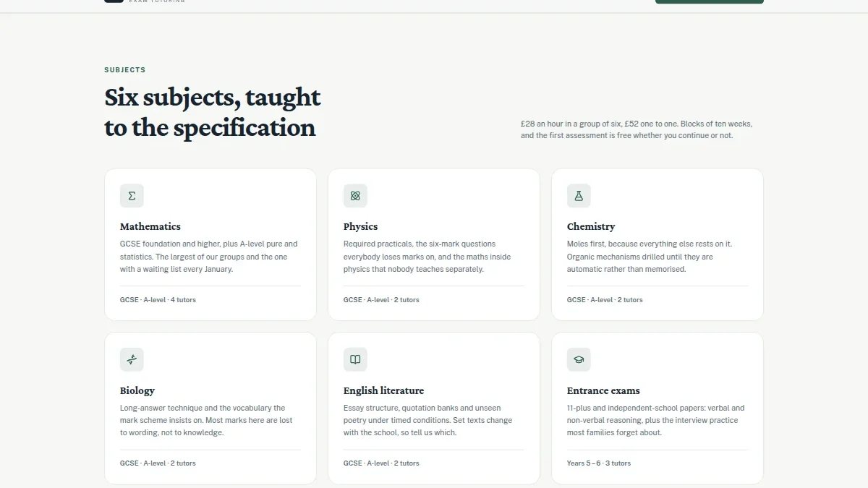This screenshot has width=868, height=488.
Task: Open the Entrance exams card title
Action: tap(603, 390)
